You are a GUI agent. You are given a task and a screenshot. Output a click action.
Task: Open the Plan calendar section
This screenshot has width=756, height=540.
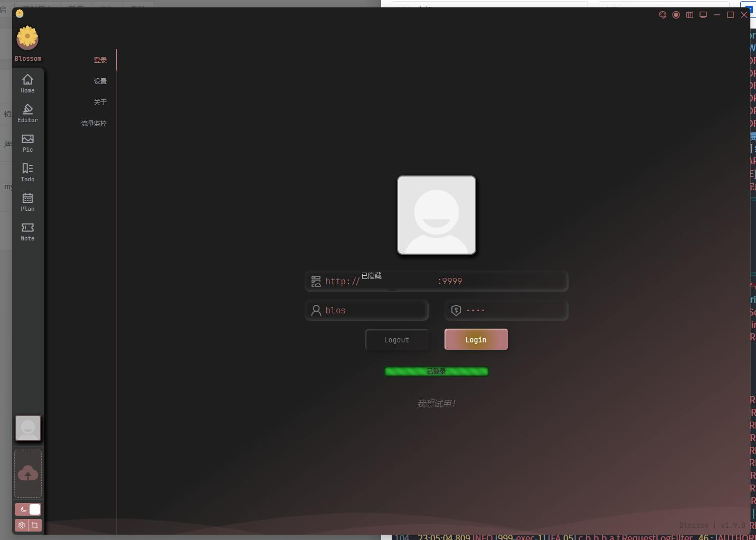click(x=27, y=202)
